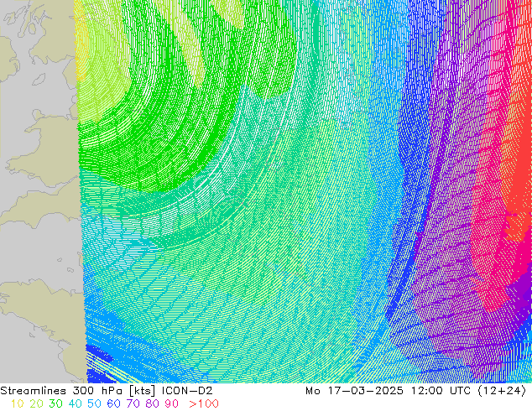Viewport: 532px width, 411px height.
Task: Select the light blue '50' legend value
Action: click(x=94, y=404)
